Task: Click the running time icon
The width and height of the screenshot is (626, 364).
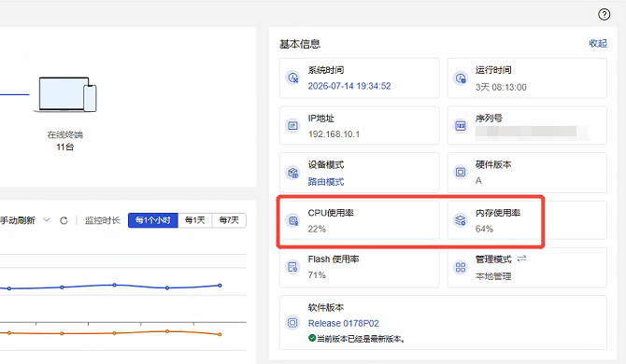Action: [461, 77]
